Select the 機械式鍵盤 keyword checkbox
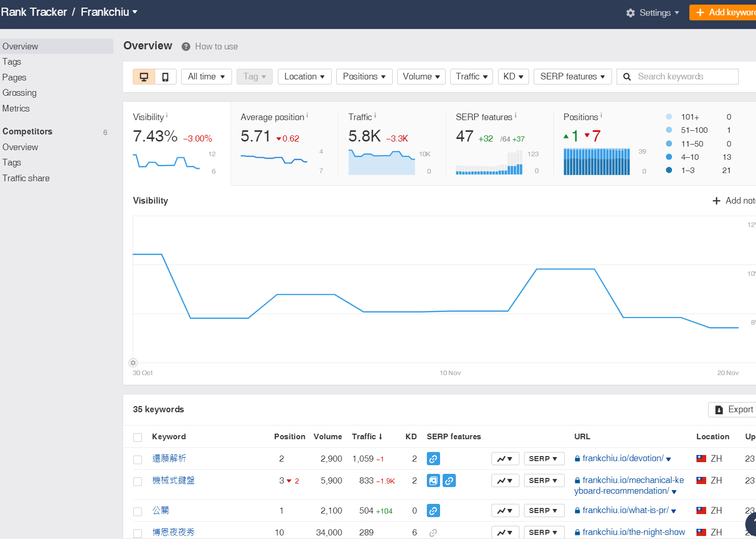 [x=137, y=481]
